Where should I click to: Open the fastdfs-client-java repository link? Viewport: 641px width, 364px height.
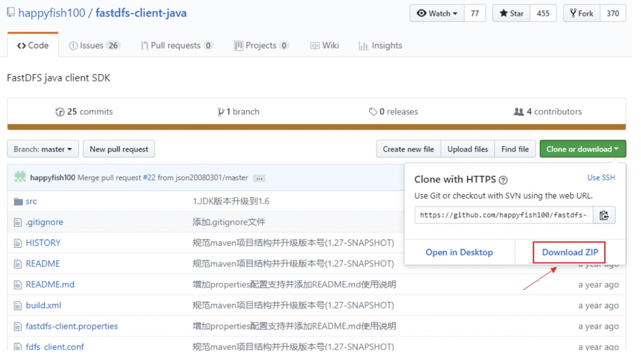[x=141, y=13]
